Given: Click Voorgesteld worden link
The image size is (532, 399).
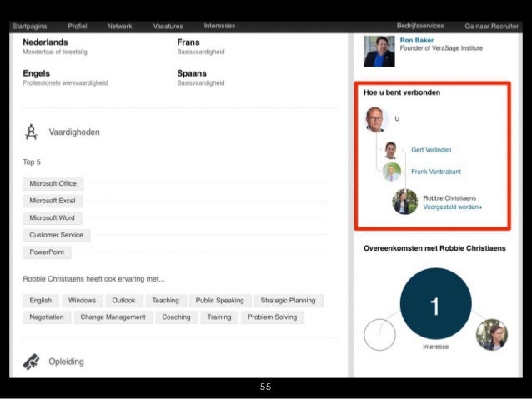Looking at the screenshot, I should pos(452,207).
